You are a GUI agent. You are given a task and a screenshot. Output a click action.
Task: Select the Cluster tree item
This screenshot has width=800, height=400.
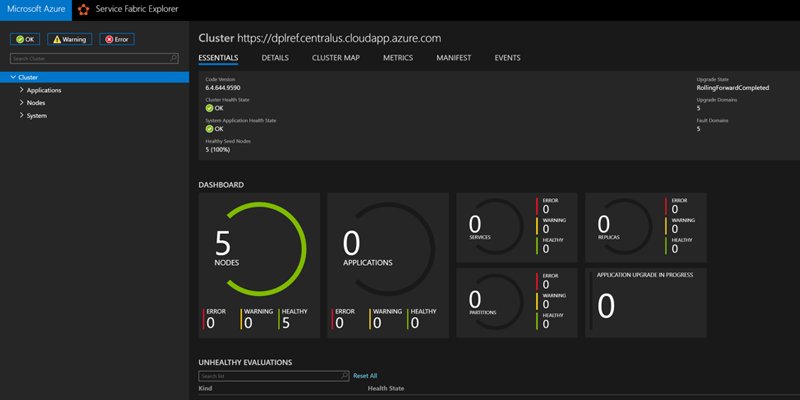tap(94, 77)
